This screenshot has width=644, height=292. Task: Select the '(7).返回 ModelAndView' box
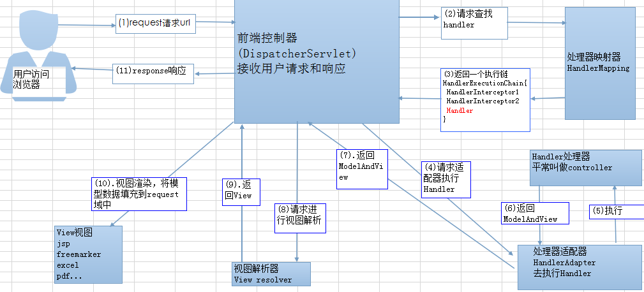tap(362, 169)
